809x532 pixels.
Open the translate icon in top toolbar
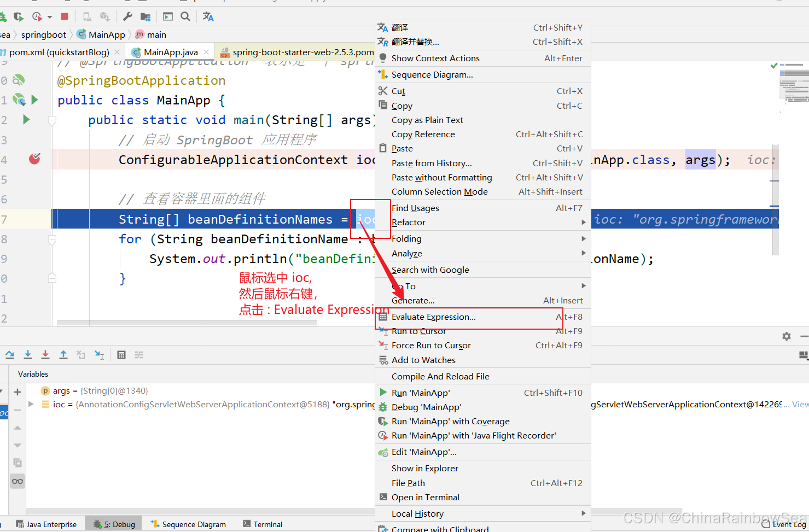(208, 16)
